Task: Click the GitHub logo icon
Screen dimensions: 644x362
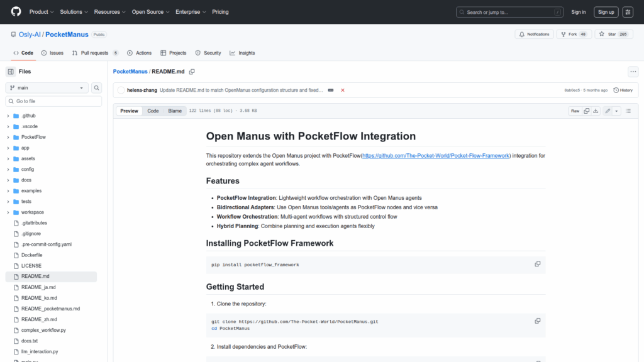Action: (x=16, y=12)
